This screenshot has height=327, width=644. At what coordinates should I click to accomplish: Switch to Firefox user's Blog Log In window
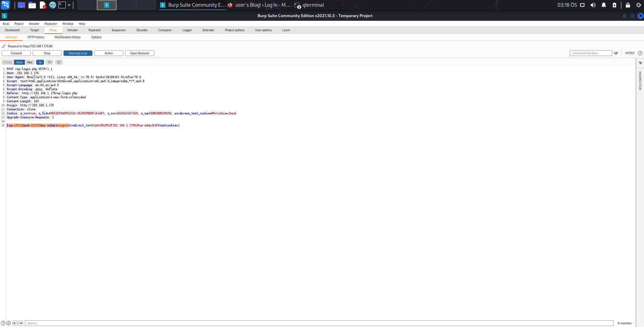pos(259,5)
